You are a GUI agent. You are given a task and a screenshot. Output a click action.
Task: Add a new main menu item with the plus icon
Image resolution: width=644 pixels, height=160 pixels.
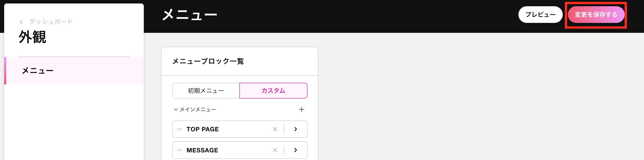click(301, 109)
